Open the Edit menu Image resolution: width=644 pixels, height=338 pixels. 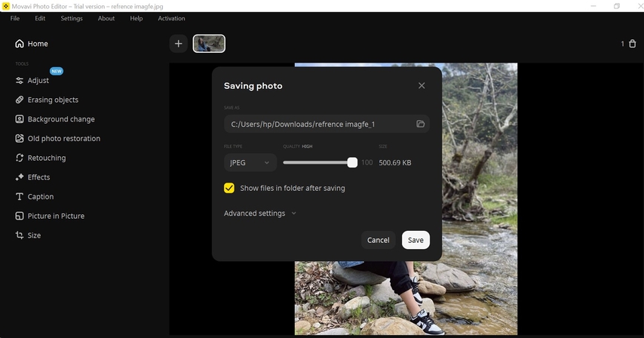tap(40, 18)
